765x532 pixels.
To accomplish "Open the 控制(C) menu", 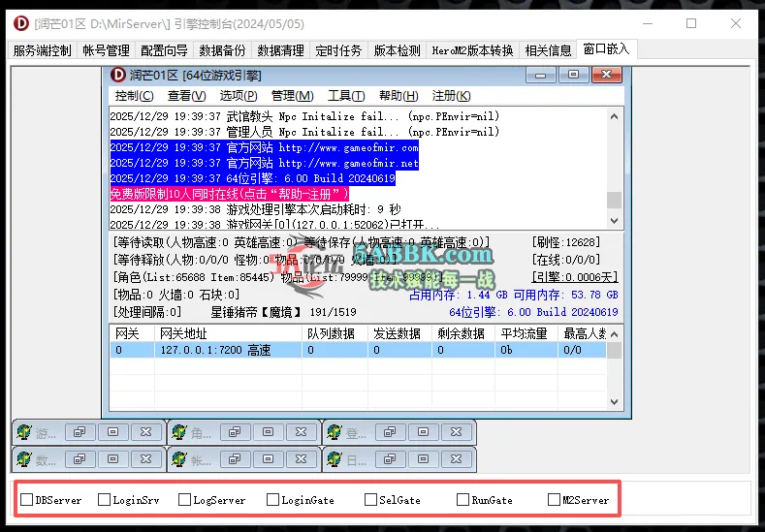I will tap(134, 96).
